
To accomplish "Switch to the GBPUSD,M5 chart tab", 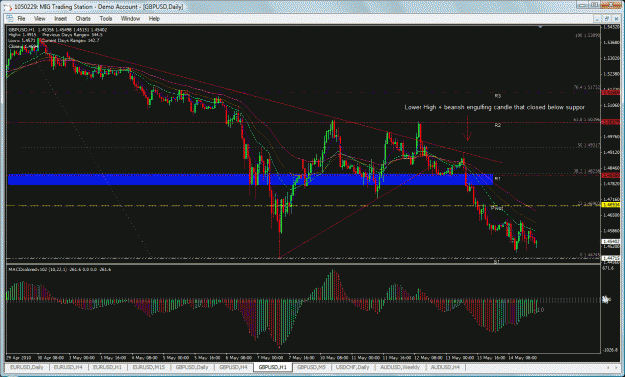I will [311, 367].
